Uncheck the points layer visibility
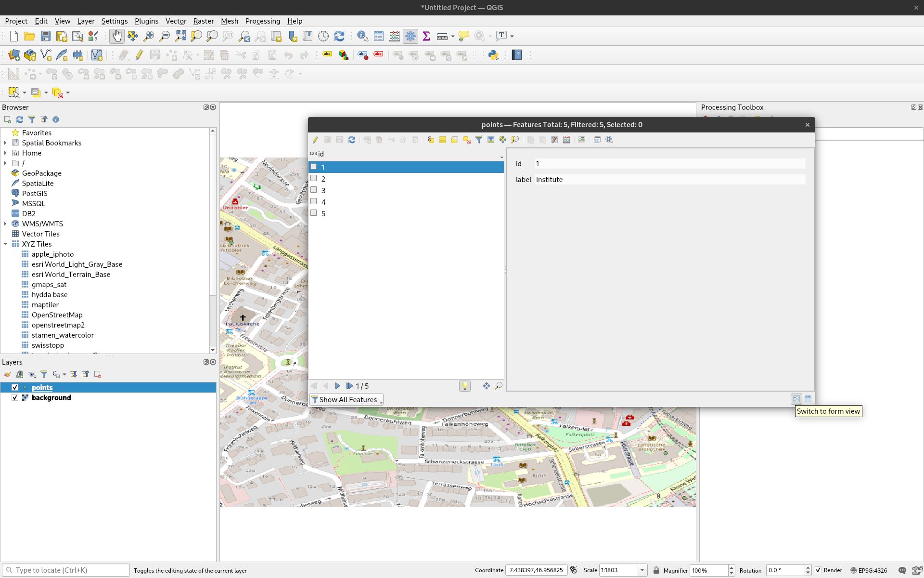Viewport: 924px width, 578px height. (x=15, y=387)
